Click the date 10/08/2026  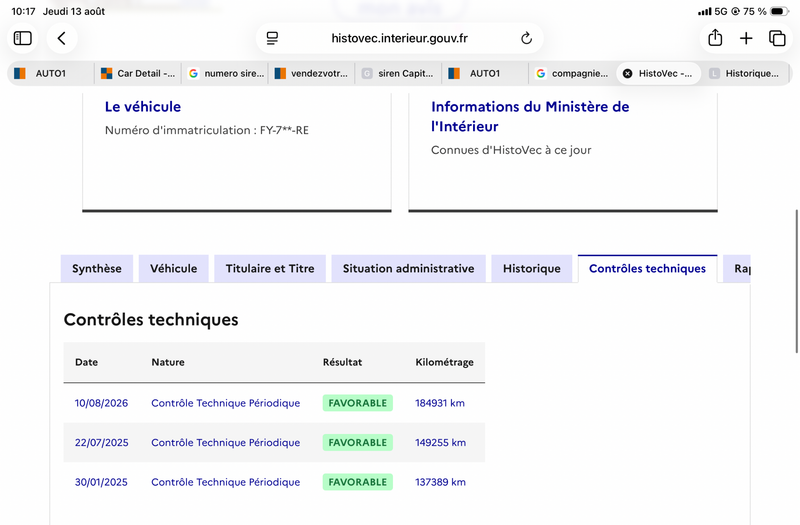(x=101, y=403)
